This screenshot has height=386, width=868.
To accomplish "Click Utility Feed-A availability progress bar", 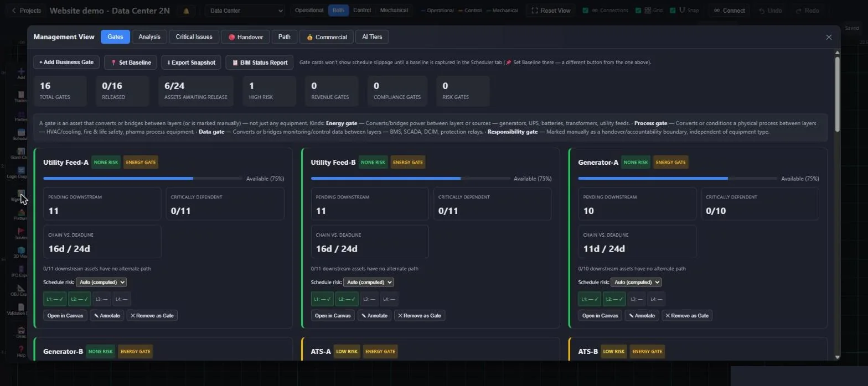I will click(143, 179).
